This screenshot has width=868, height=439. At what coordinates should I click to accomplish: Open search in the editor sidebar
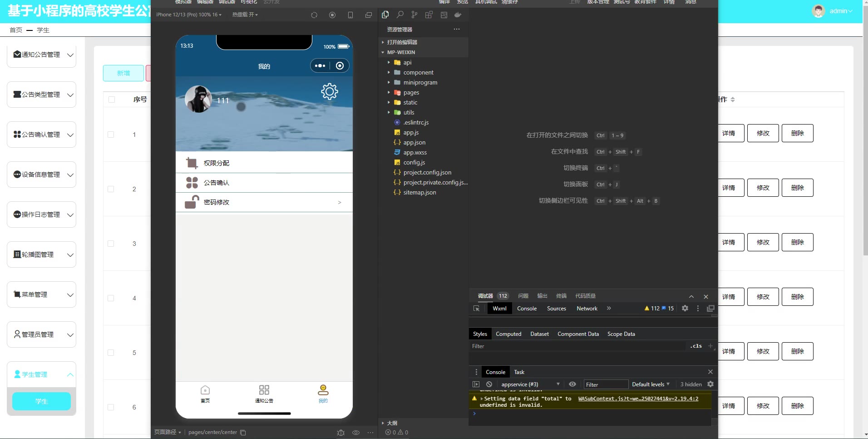click(400, 15)
